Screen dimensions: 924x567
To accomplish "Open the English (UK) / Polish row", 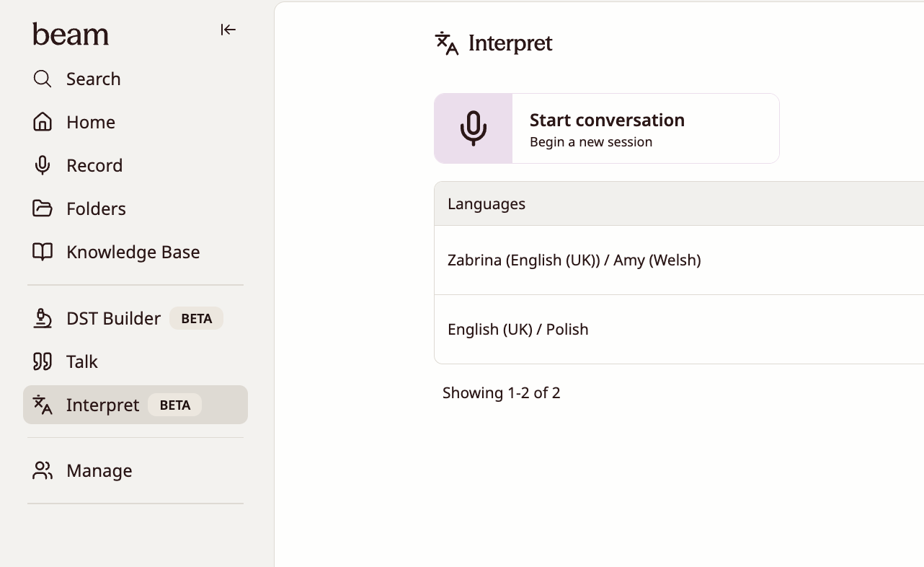I will point(679,329).
